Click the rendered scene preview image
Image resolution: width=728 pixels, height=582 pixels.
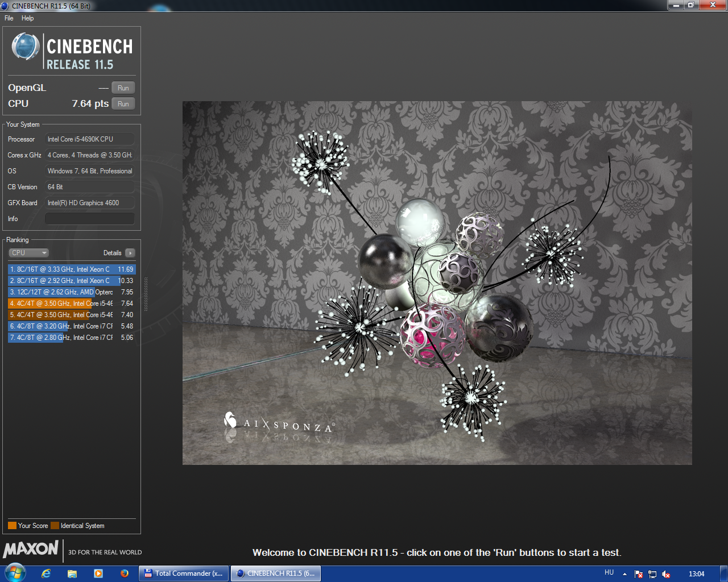click(x=437, y=283)
